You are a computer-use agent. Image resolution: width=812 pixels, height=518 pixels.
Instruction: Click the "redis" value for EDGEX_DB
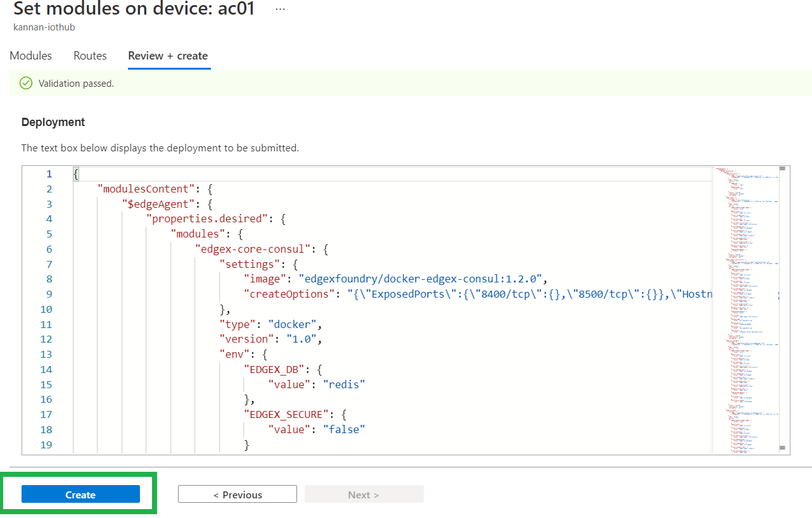pyautogui.click(x=344, y=384)
